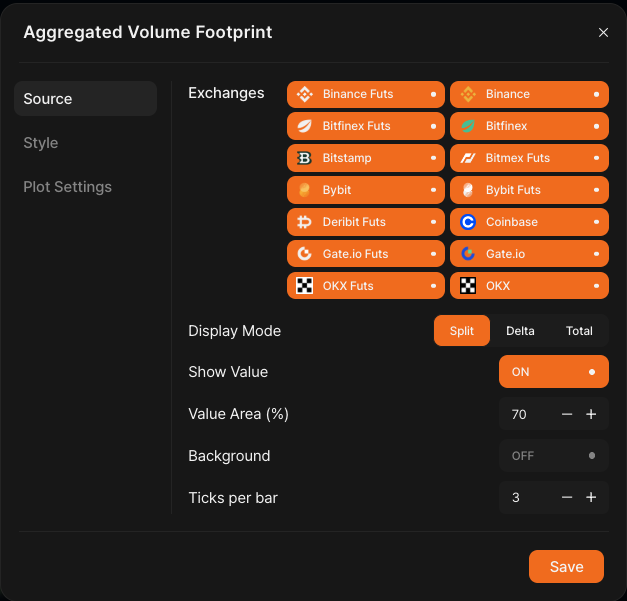Click the OKX Futs checkered logo
This screenshot has width=627, height=601.
tap(305, 286)
